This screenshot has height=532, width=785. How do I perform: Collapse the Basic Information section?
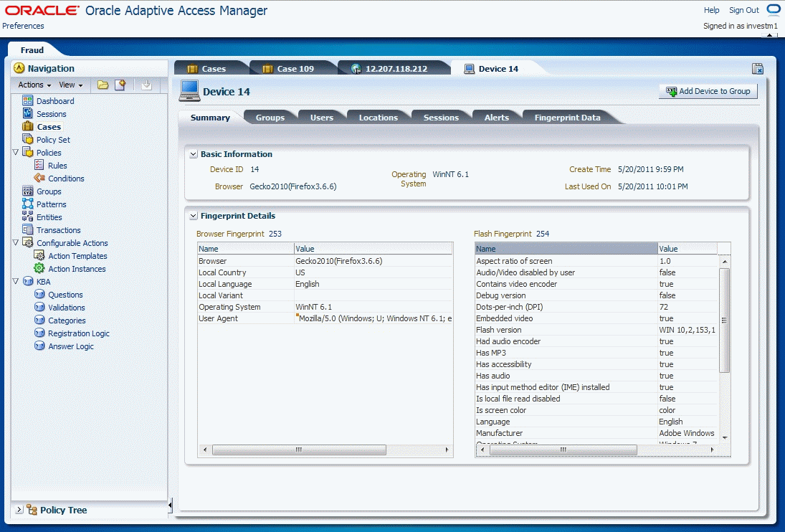193,153
